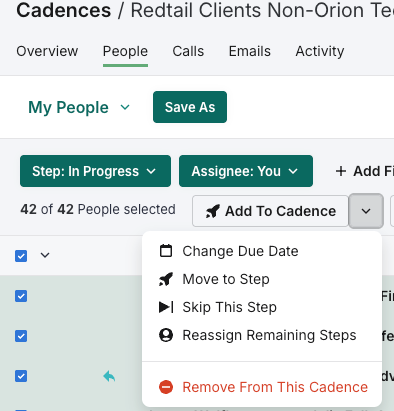Open the Step: In Progress filter dropdown
394x411 pixels.
tap(95, 171)
